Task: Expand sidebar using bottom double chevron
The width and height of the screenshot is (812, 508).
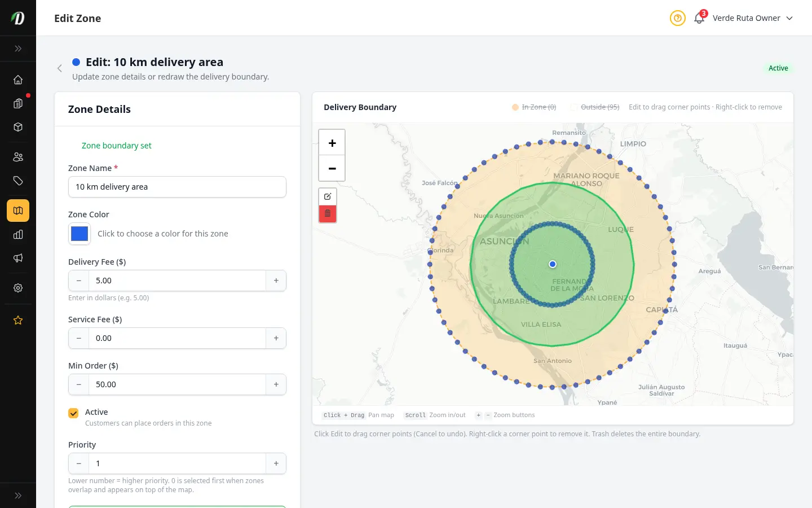Action: coord(18,496)
